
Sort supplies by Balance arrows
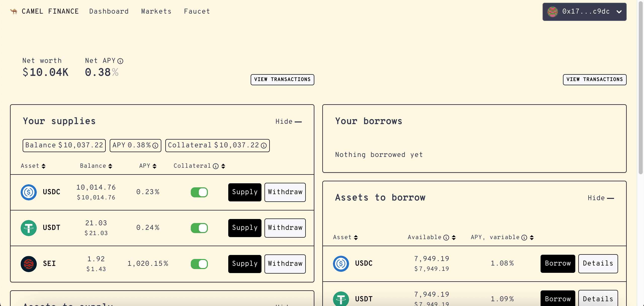tap(110, 166)
